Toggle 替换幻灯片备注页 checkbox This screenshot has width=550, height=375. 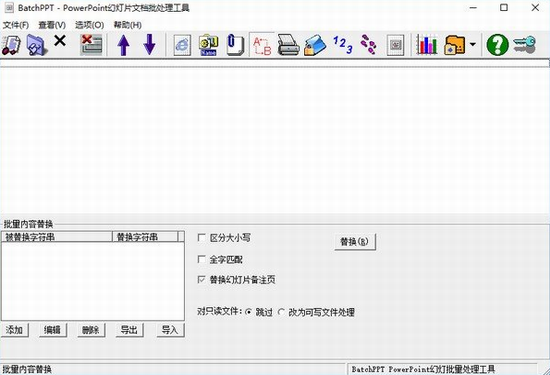coord(201,280)
